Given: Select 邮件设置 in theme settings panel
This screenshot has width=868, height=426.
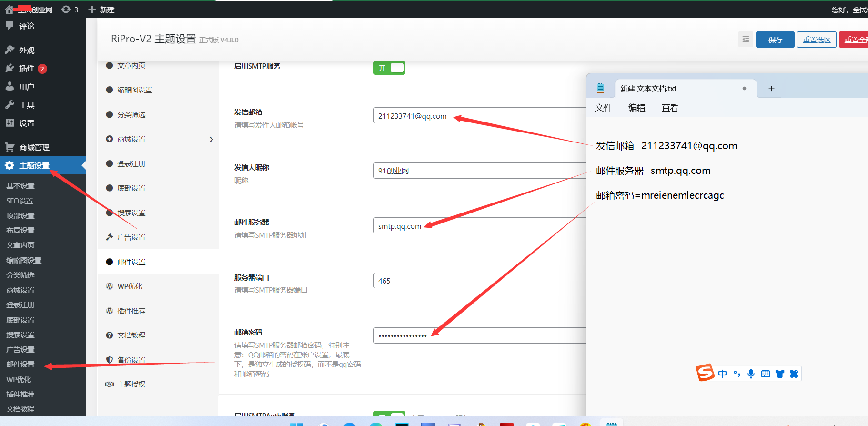Looking at the screenshot, I should click(131, 262).
